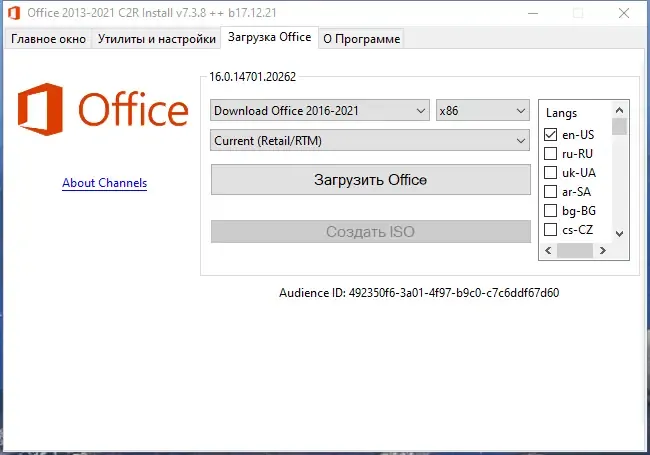
Task: Close the Office C2R Install window
Action: point(624,13)
